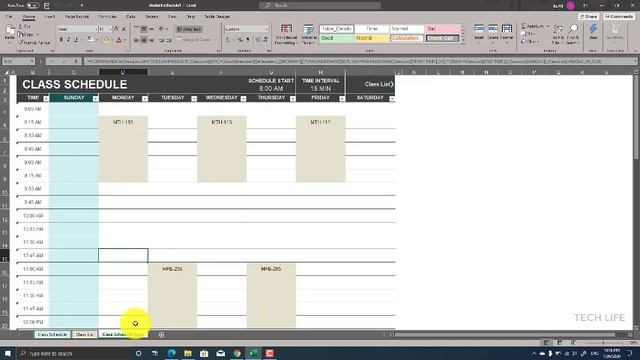Click the Class List link in header
This screenshot has height=360, width=640.
pyautogui.click(x=379, y=84)
